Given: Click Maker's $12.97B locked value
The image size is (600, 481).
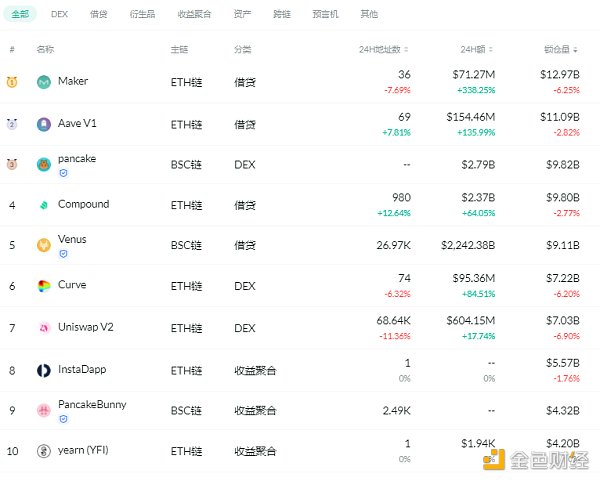Looking at the screenshot, I should point(560,74).
